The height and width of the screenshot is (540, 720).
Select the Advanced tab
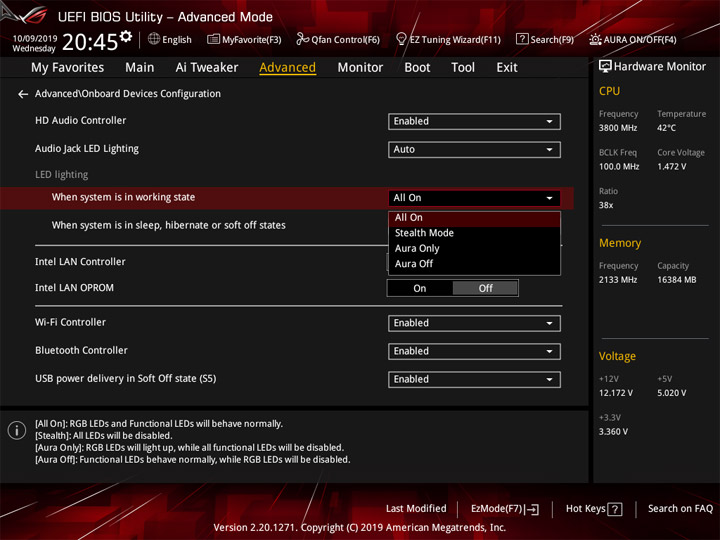(x=287, y=68)
